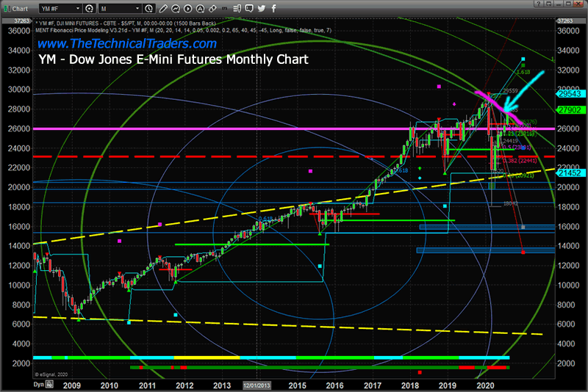Select the YM Dow Jones E-Mini chart title
Screen dimensions: 588x392
173,59
